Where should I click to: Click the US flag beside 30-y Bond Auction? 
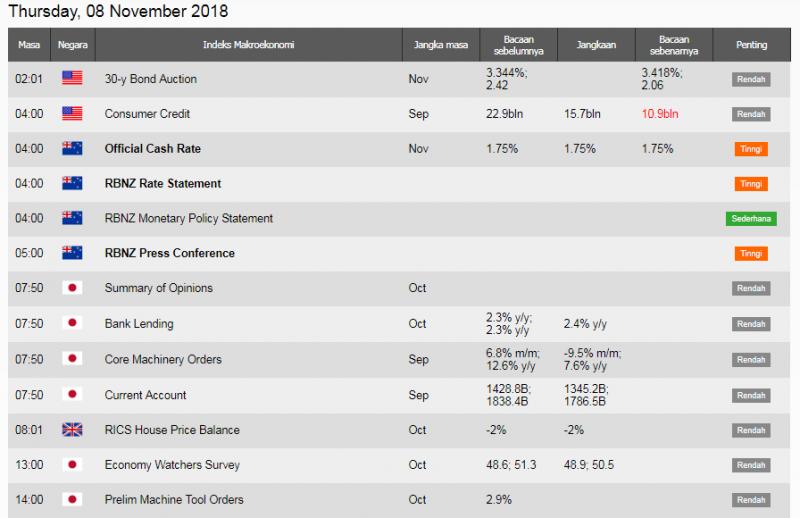pyautogui.click(x=72, y=78)
